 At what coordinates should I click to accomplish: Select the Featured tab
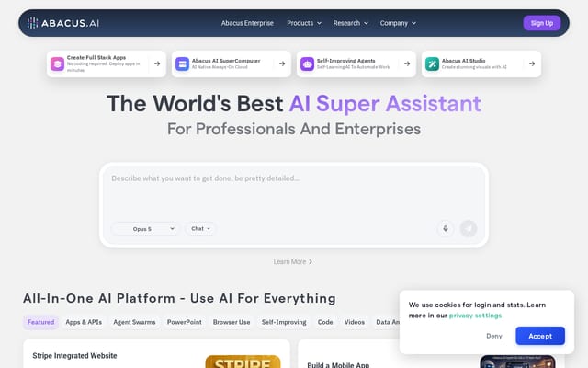coord(40,322)
